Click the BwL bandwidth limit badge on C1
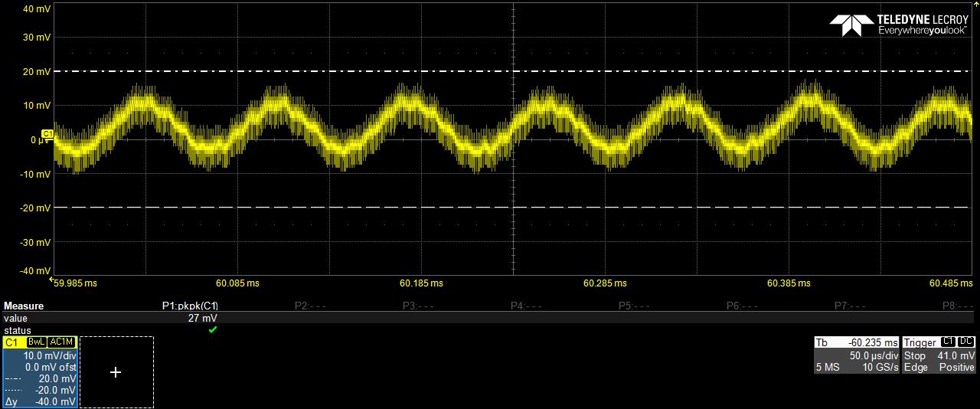The width and height of the screenshot is (980, 409). click(x=36, y=342)
